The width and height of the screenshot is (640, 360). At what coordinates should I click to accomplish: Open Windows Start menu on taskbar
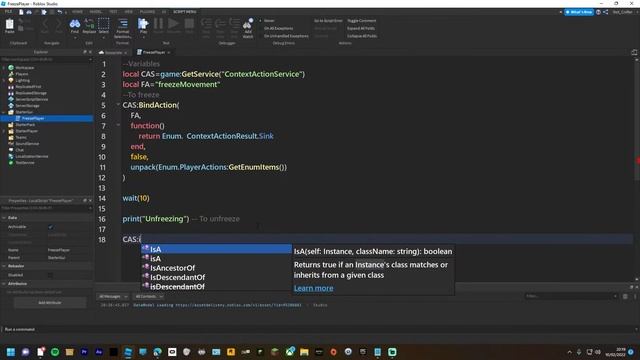tap(11, 352)
